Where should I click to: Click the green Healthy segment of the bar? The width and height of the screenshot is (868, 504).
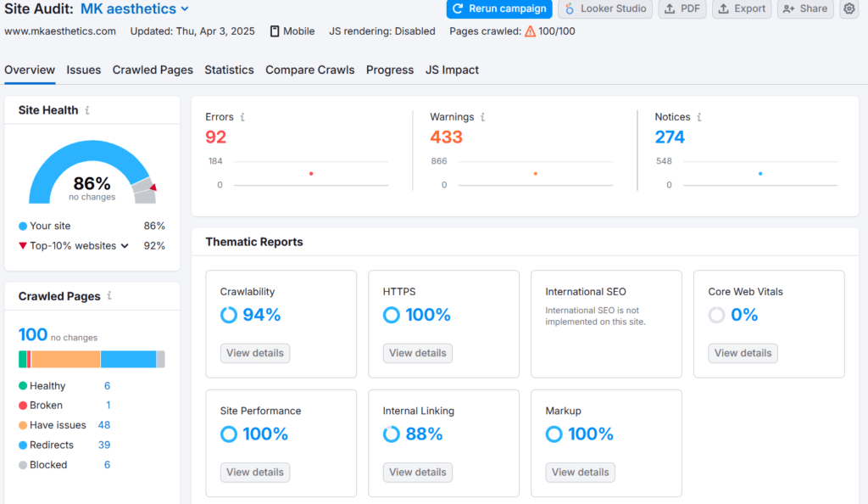23,360
